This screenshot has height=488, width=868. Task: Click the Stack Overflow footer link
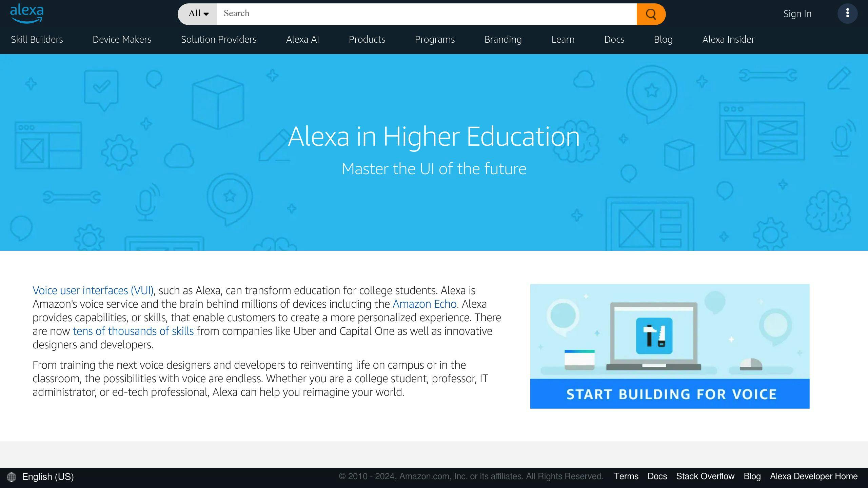coord(706,476)
